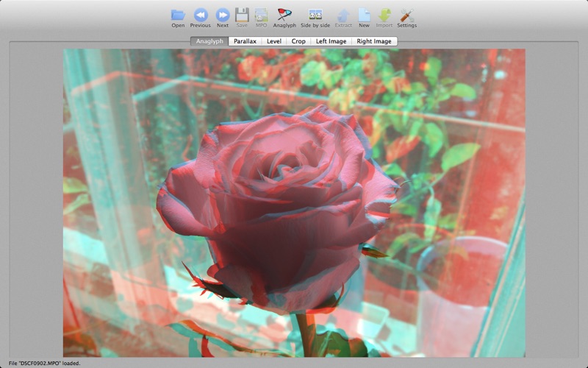Open Settings from the toolbar
The width and height of the screenshot is (588, 368).
[406, 15]
